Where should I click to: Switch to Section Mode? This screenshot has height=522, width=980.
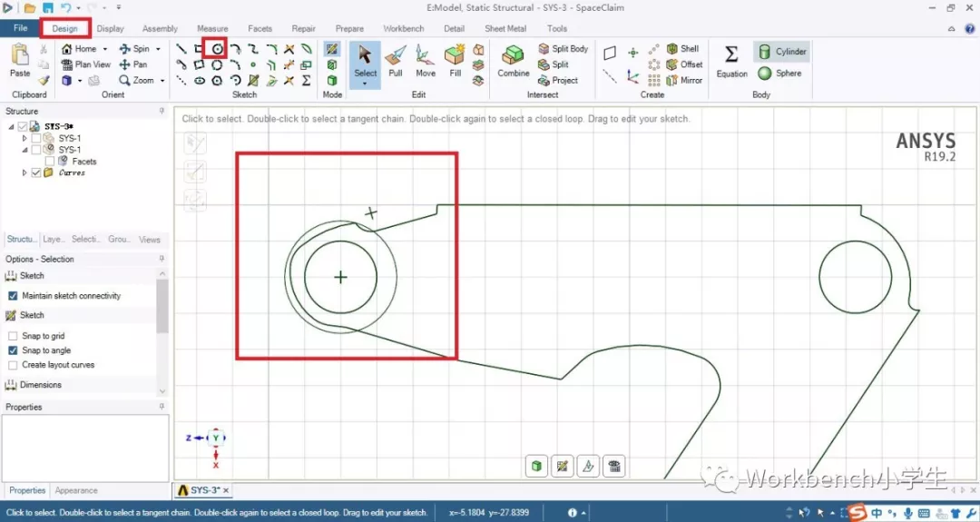pyautogui.click(x=332, y=64)
